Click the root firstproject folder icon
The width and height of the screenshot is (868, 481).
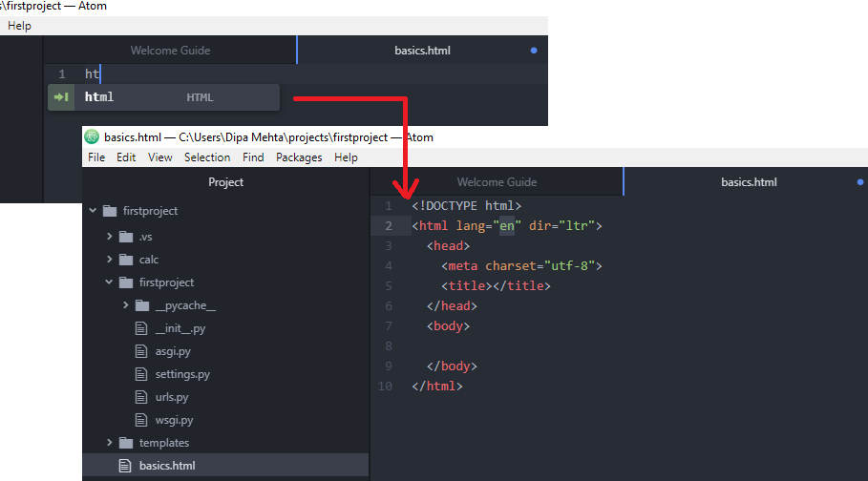tap(110, 211)
